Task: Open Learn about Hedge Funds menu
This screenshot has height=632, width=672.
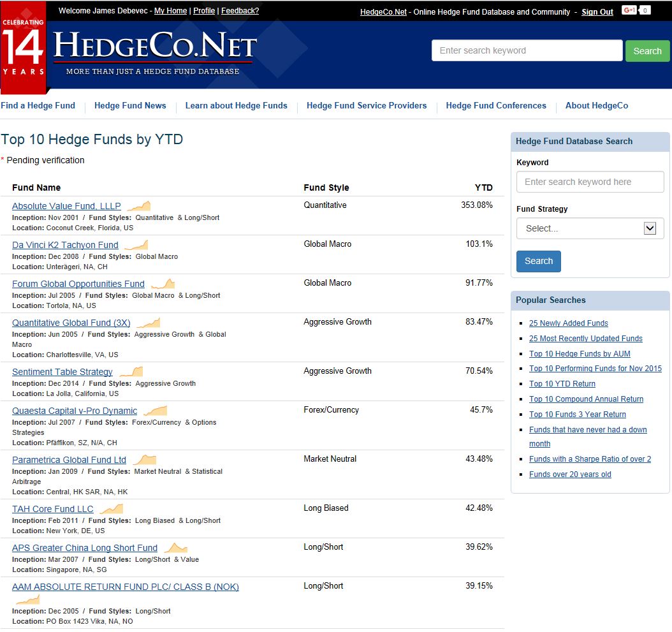Action: (x=236, y=105)
